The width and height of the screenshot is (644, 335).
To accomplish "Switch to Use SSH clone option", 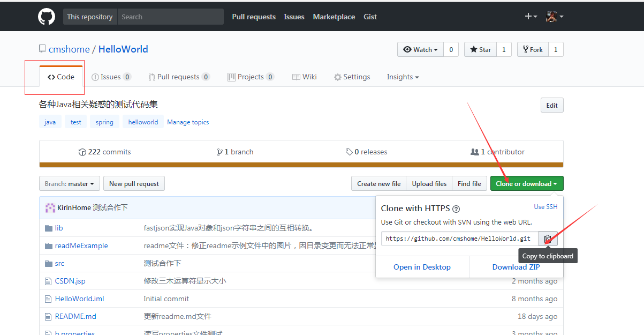I will click(545, 207).
